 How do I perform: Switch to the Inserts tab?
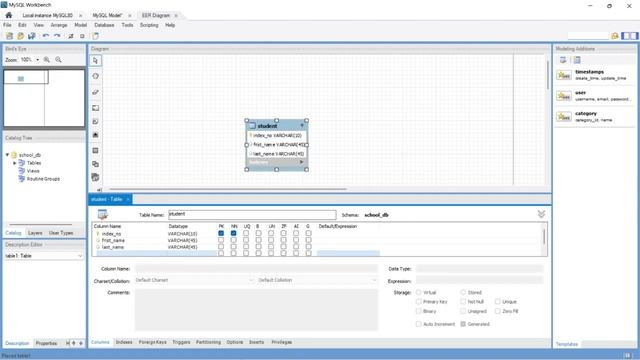(x=257, y=342)
